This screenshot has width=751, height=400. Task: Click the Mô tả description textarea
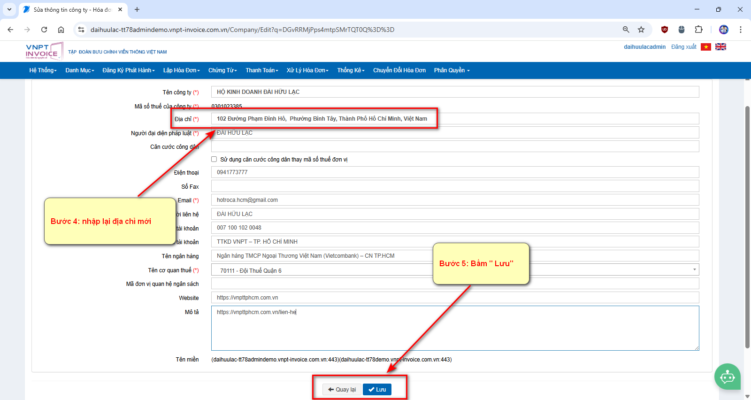tap(455, 328)
